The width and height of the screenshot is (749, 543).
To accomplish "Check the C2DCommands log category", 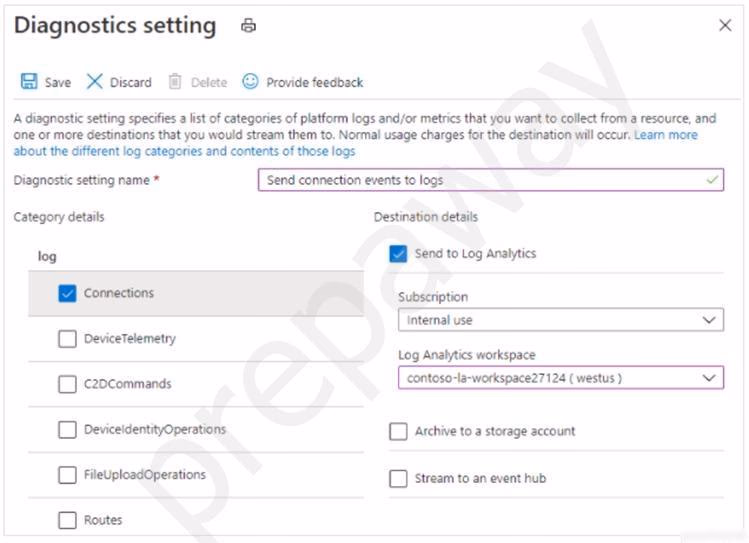I will point(67,384).
